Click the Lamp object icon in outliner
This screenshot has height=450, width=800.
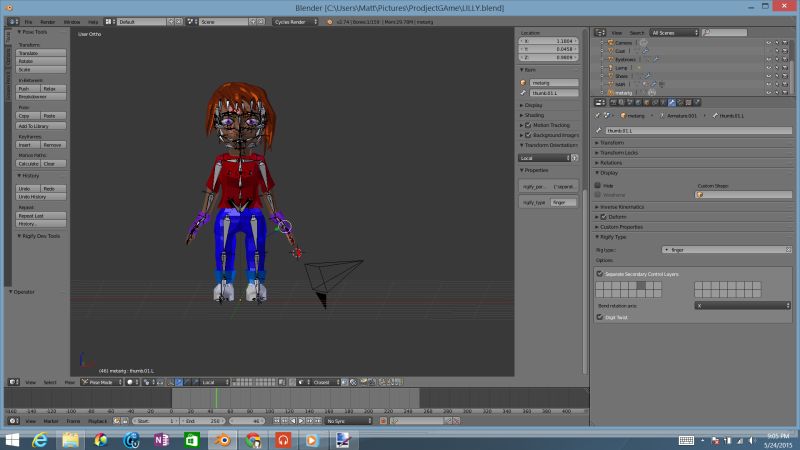click(610, 67)
